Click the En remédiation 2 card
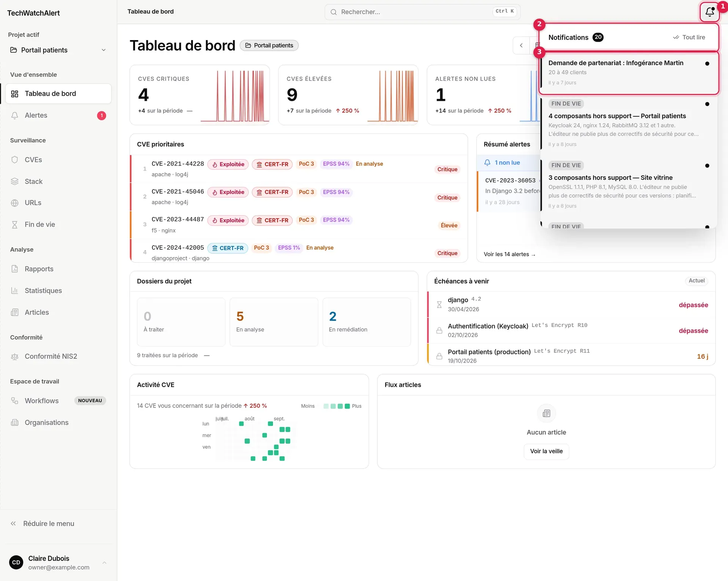This screenshot has height=581, width=728. (367, 322)
